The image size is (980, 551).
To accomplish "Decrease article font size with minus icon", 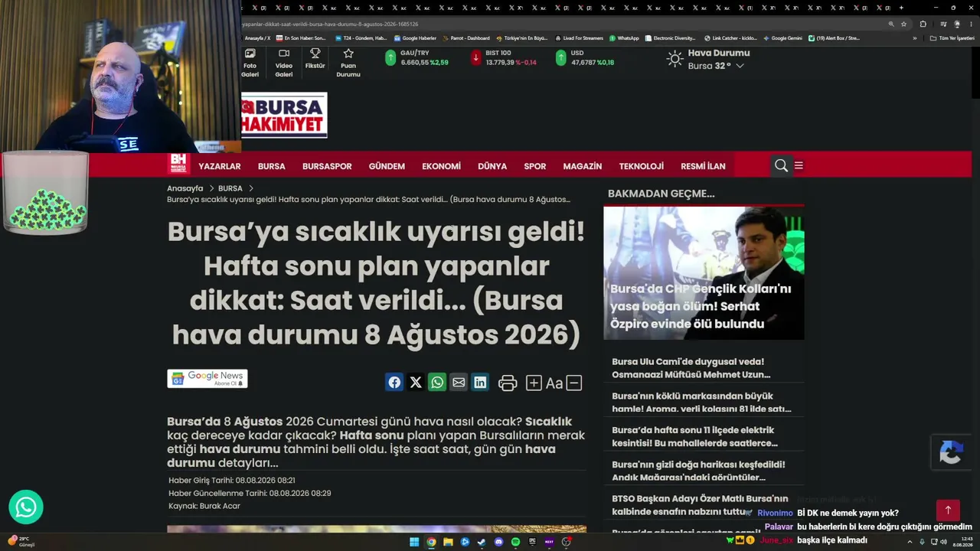I will pyautogui.click(x=574, y=383).
